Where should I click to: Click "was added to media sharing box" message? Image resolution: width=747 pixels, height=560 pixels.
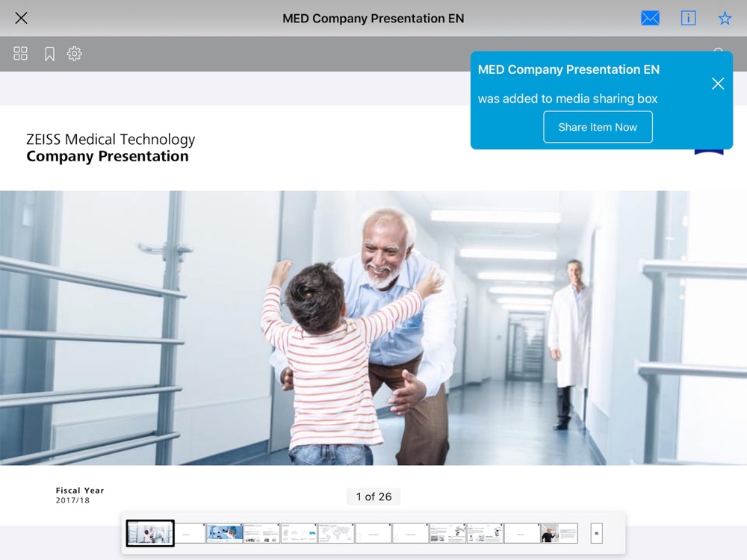[x=568, y=99]
